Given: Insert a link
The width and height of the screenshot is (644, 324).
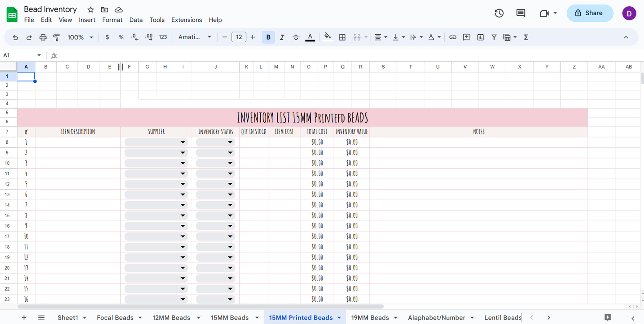Looking at the screenshot, I should 453,37.
